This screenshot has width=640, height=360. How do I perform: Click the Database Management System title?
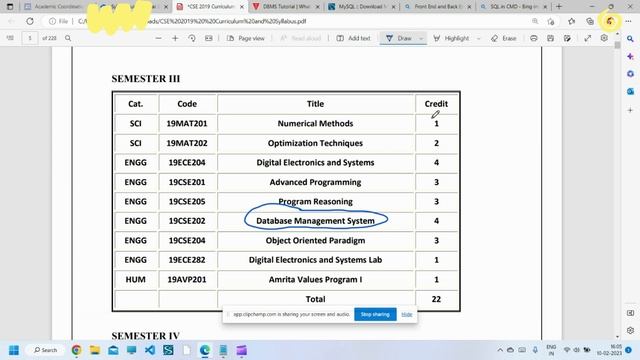(x=315, y=221)
